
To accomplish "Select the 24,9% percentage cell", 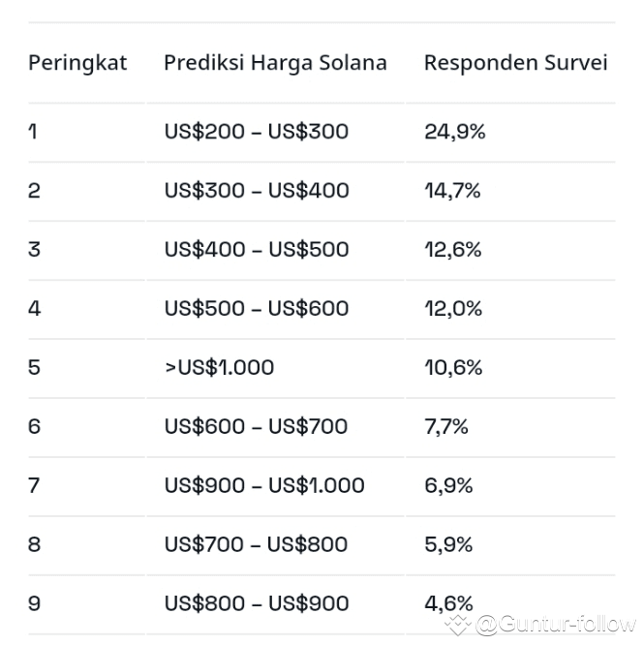I will (454, 132).
